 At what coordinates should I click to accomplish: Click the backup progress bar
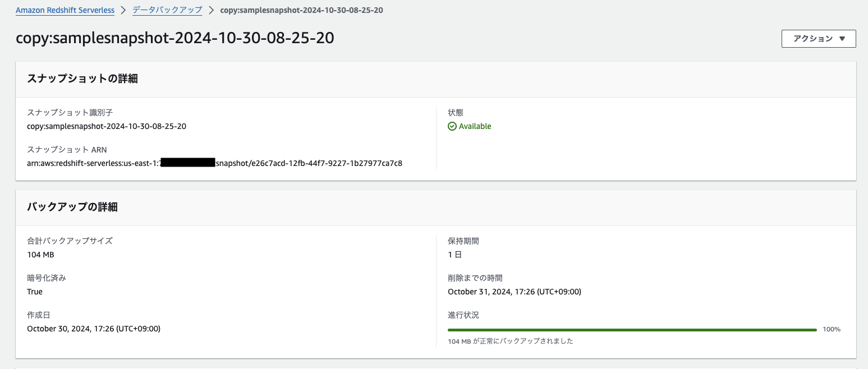(632, 330)
